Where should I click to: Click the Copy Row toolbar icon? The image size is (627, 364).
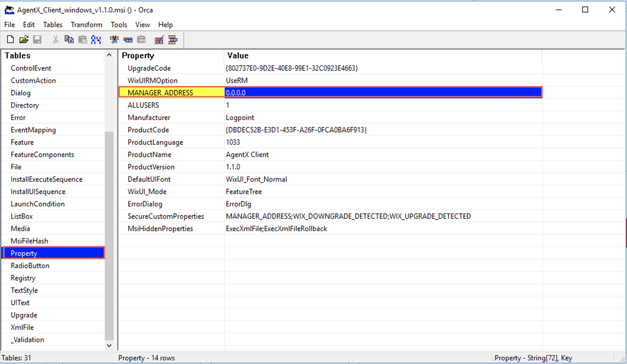128,39
